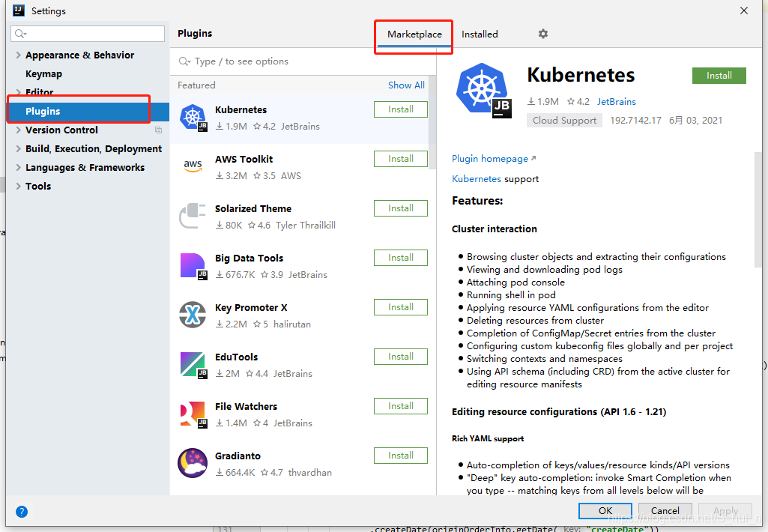The image size is (768, 532).
Task: Open the JetBrains vendor link
Action: pyautogui.click(x=616, y=102)
